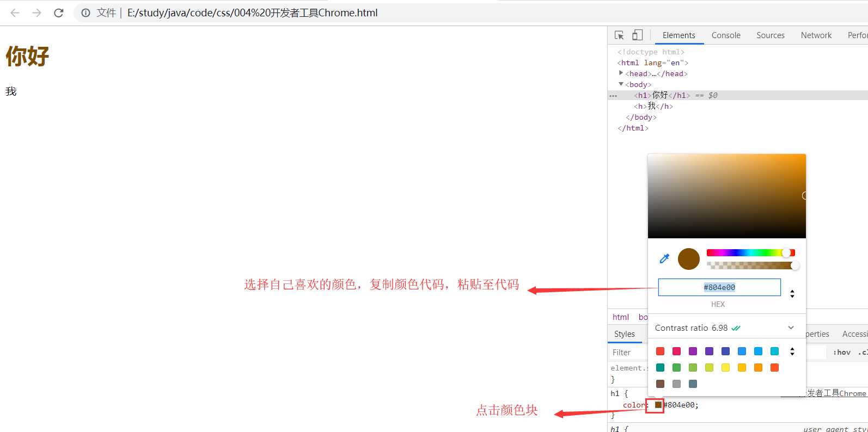
Task: Click the #804e00 color value text
Action: pyautogui.click(x=679, y=405)
